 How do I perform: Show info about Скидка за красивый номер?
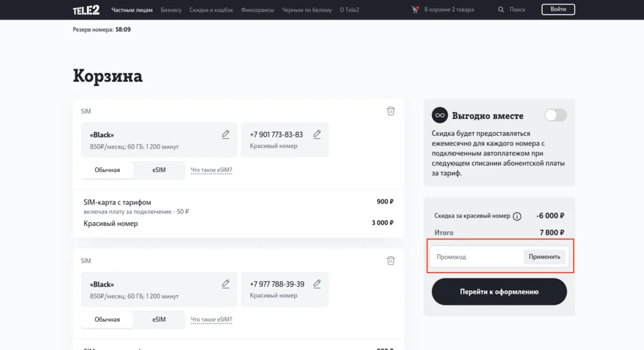[x=517, y=216]
